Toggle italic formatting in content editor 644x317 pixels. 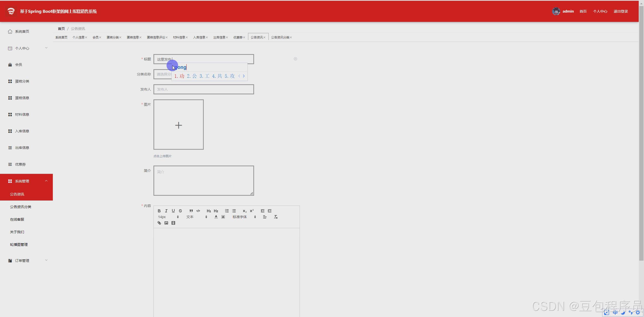pyautogui.click(x=166, y=211)
